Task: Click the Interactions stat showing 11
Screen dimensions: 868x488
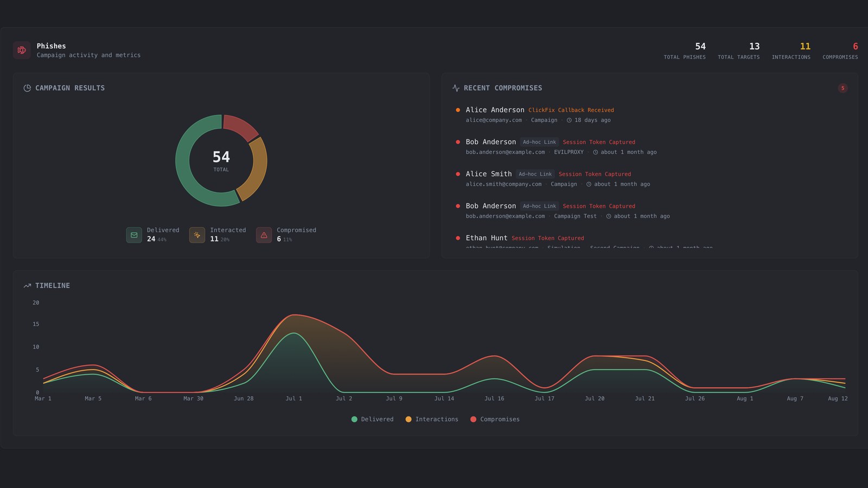Action: point(791,50)
